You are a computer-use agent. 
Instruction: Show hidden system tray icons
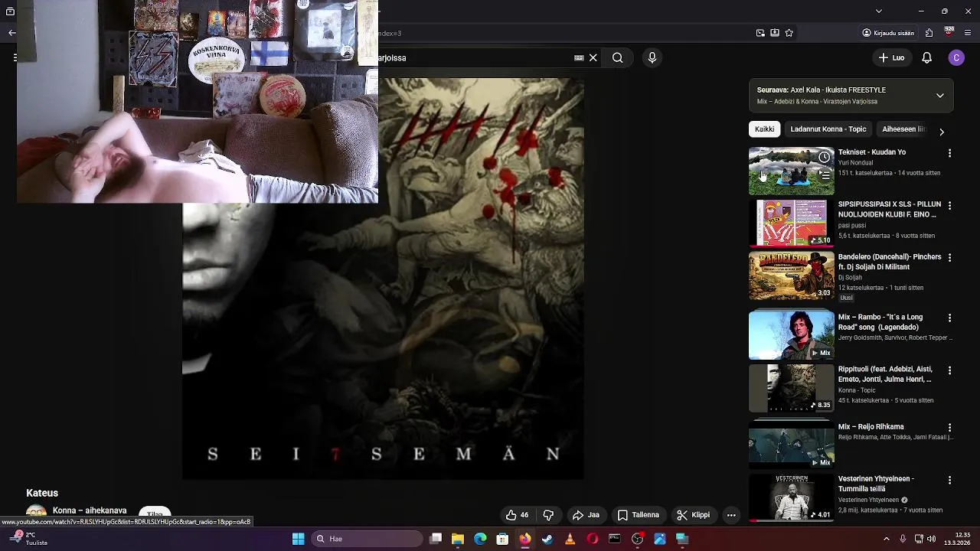[887, 539]
